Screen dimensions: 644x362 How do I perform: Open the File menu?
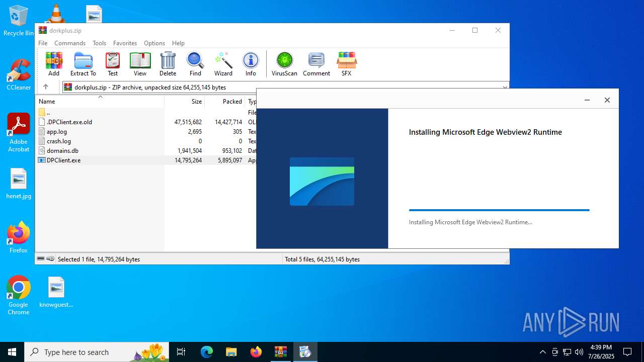43,43
